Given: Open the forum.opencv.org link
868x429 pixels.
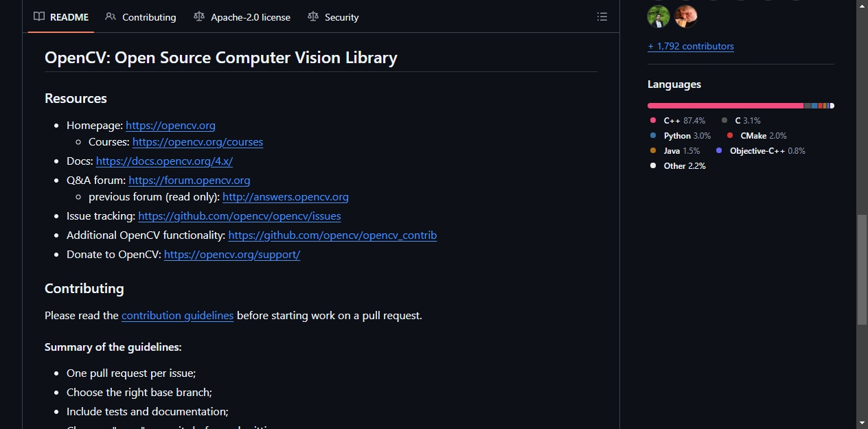Looking at the screenshot, I should click(x=189, y=181).
